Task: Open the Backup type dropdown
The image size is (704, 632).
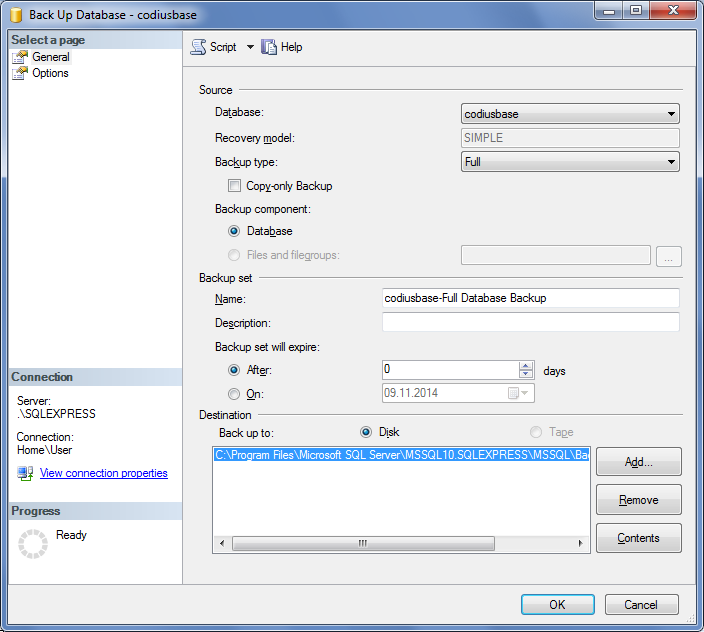Action: tap(671, 161)
